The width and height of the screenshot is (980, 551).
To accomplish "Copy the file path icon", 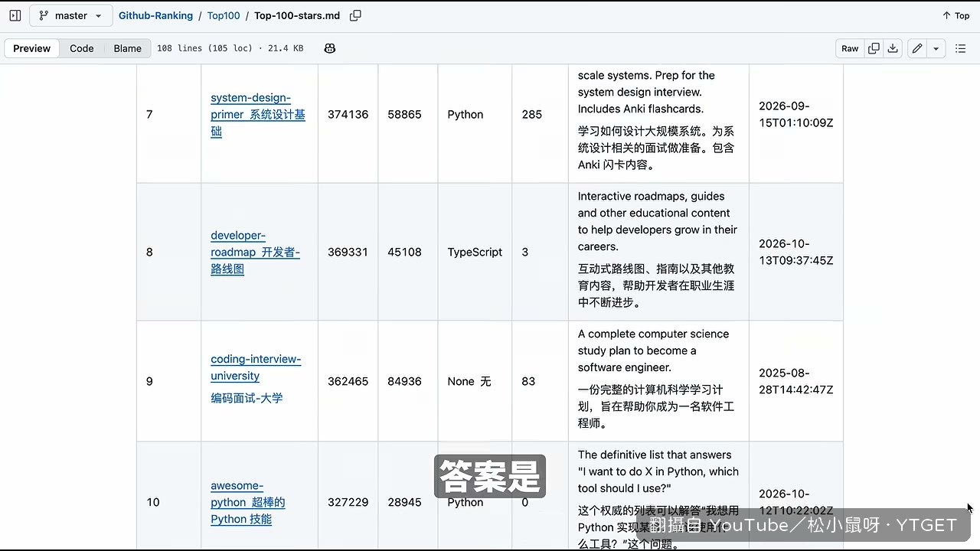I will [x=355, y=15].
